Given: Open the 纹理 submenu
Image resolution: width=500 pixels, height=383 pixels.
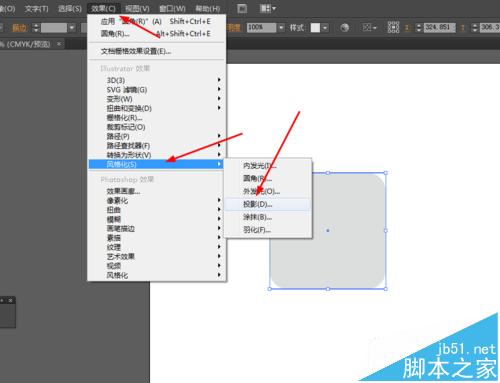Looking at the screenshot, I should pos(156,247).
